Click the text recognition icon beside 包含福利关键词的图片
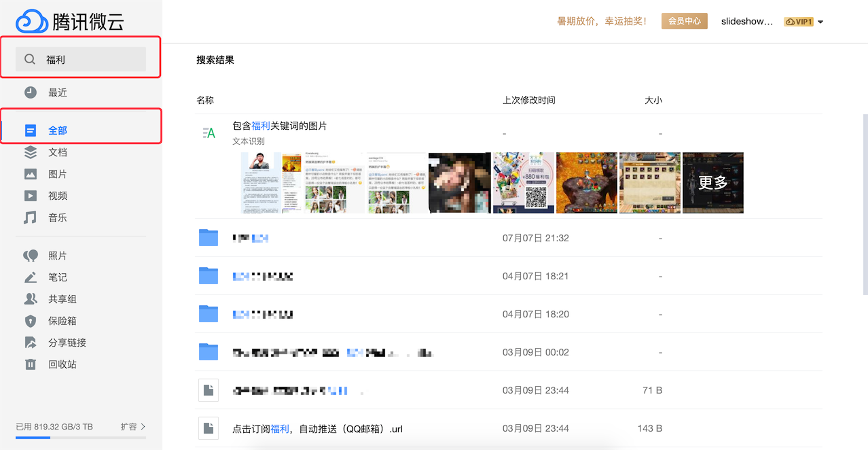This screenshot has height=450, width=868. click(x=209, y=133)
